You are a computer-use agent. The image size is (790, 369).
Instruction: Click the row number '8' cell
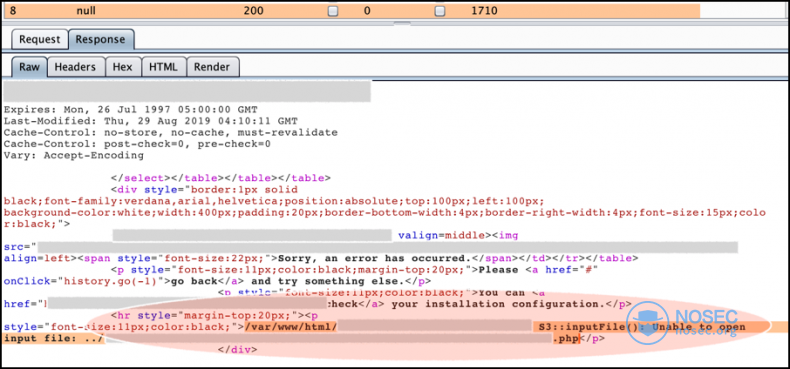[x=13, y=11]
